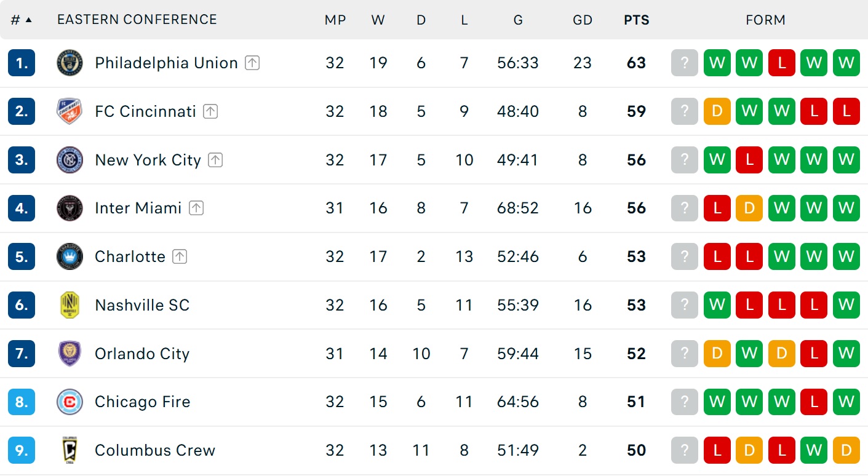Open the Columbus Crew team link
Image resolution: width=868 pixels, height=476 pixels.
(155, 450)
